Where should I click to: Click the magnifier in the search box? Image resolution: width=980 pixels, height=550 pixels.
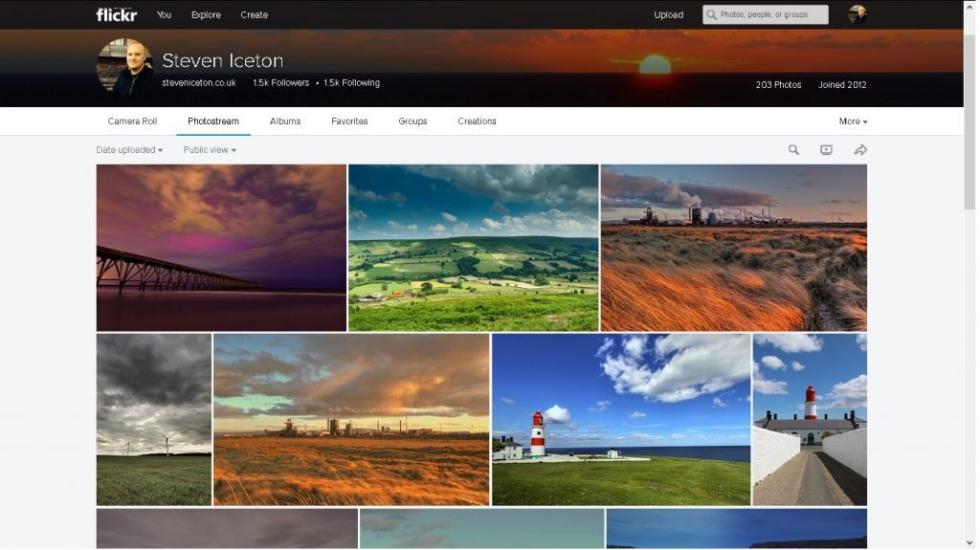point(711,14)
